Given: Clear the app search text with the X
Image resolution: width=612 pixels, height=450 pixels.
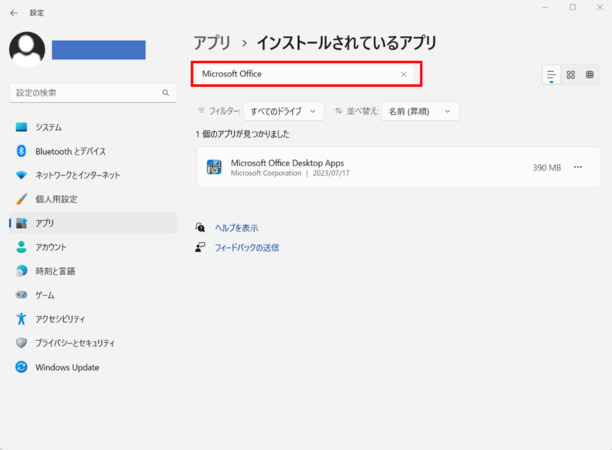Looking at the screenshot, I should pos(404,74).
